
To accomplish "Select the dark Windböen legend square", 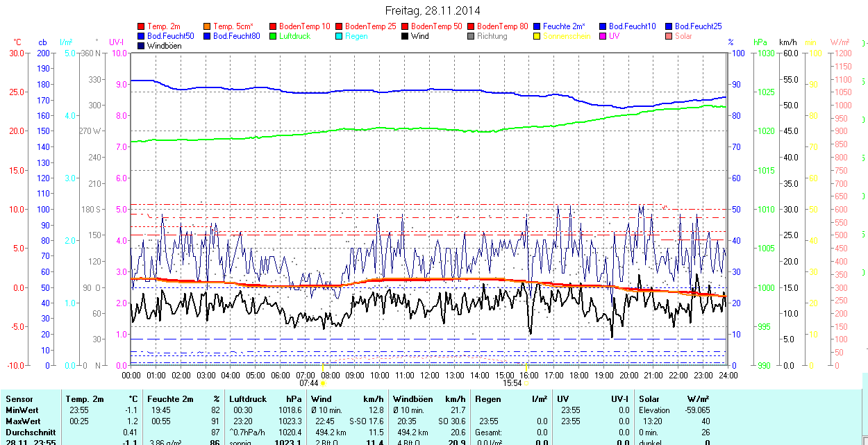I will [142, 46].
